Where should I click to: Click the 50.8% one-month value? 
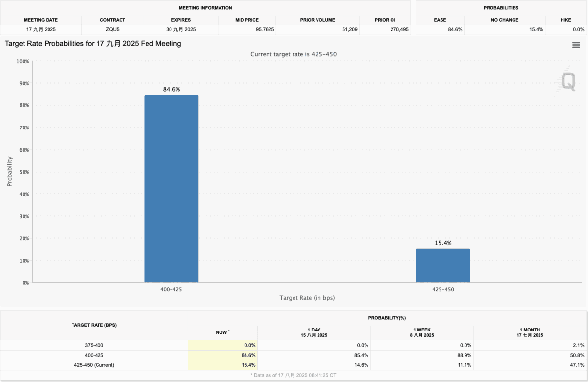(576, 355)
